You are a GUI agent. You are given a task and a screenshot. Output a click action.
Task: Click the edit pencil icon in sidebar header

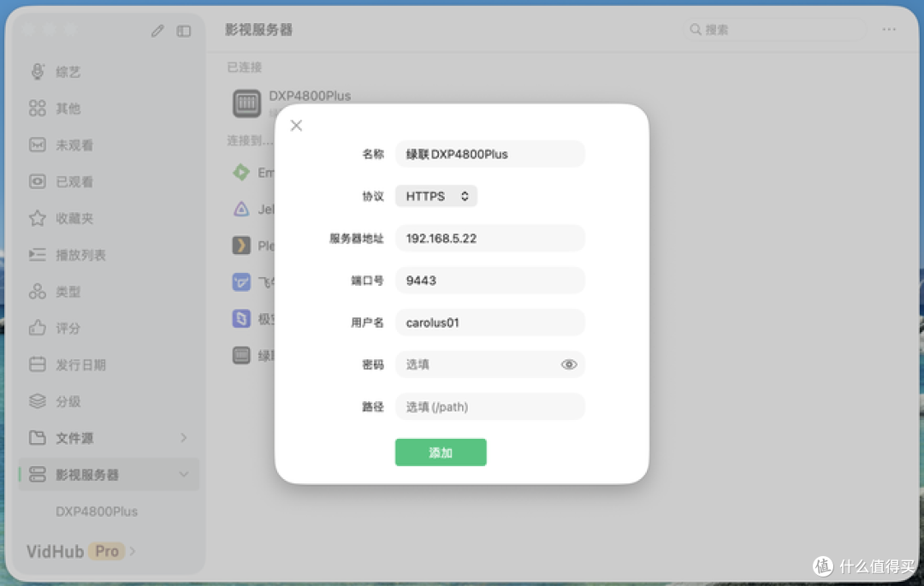click(x=157, y=31)
